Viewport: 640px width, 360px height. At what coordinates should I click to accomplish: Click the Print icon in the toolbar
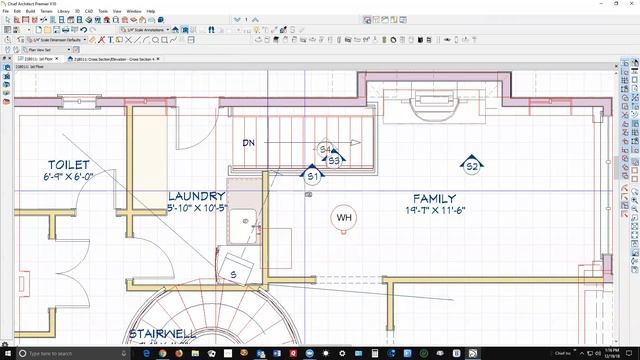[x=65, y=30]
